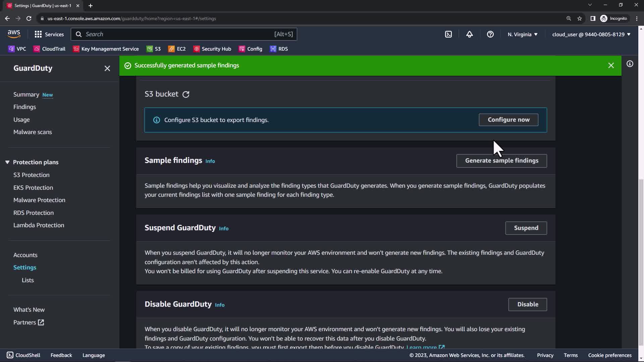644x362 pixels.
Task: Open the notifications bell
Action: (x=469, y=34)
